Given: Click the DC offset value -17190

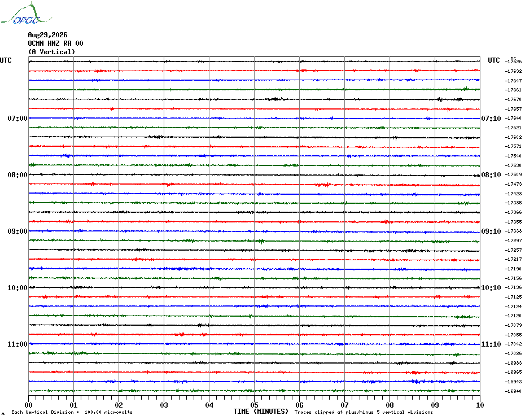Looking at the screenshot, I should tap(514, 269).
